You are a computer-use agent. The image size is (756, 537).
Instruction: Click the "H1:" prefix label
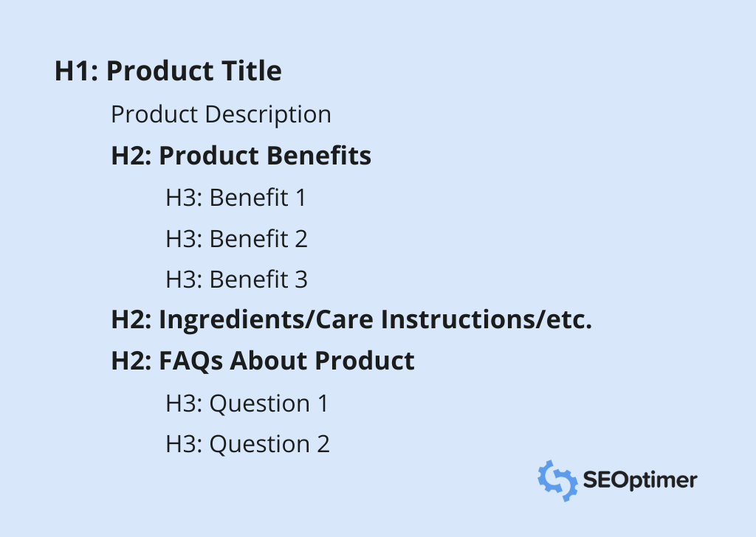click(77, 72)
